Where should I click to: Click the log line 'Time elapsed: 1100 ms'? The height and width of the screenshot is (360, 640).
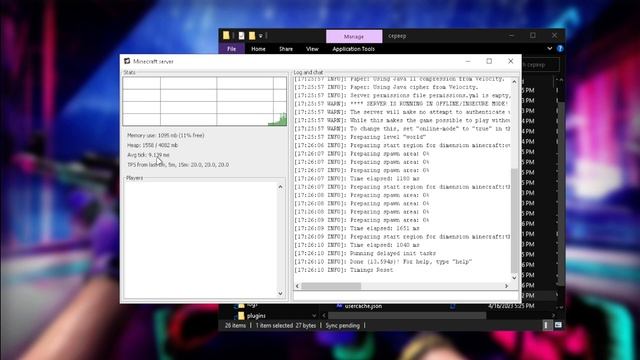pos(357,179)
